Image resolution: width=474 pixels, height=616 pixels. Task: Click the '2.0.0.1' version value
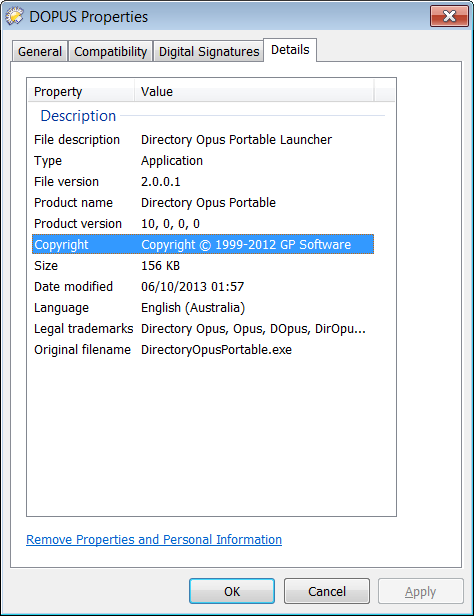(161, 182)
